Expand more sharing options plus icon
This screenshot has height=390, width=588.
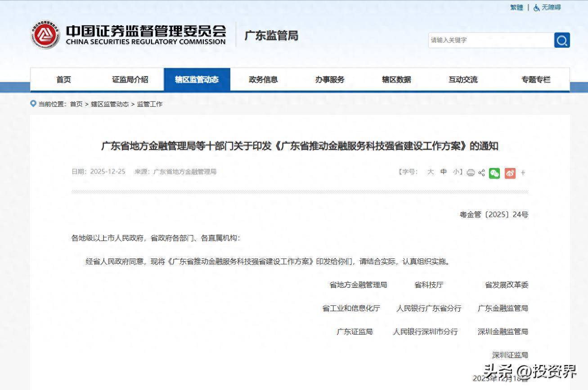coord(523,173)
